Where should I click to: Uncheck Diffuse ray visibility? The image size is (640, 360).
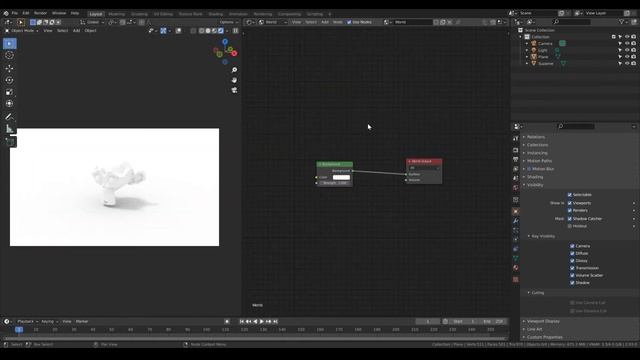572,253
